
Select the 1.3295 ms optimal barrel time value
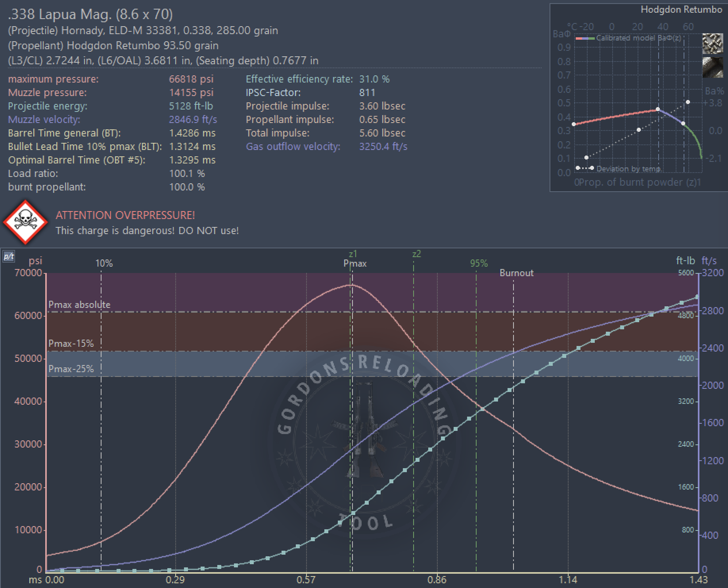[192, 160]
